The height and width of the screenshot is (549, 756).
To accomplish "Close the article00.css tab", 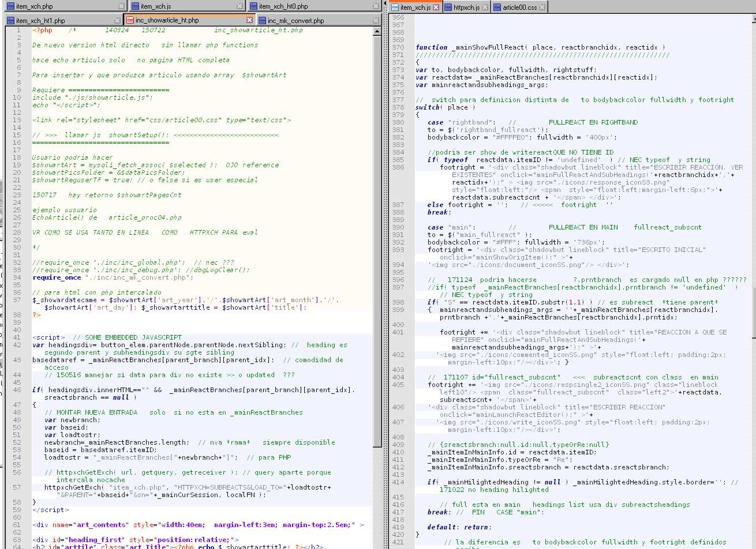I will (x=542, y=7).
